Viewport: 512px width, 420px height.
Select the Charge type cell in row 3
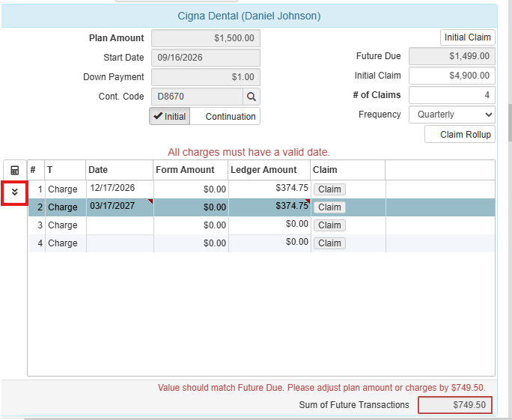(x=66, y=225)
